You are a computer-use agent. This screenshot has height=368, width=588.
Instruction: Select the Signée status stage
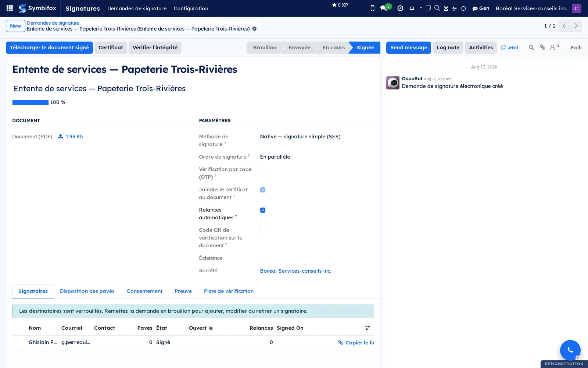pos(365,47)
